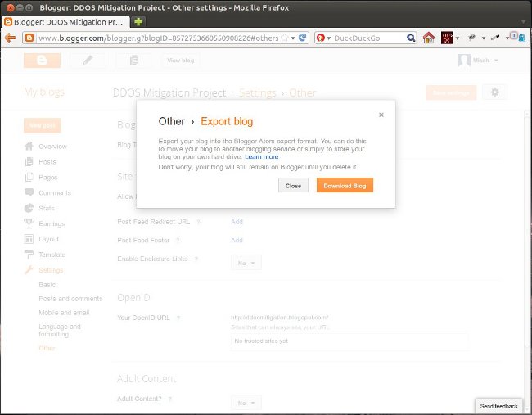Click the pencil new post icon
This screenshot has width=532, height=415.
point(88,61)
